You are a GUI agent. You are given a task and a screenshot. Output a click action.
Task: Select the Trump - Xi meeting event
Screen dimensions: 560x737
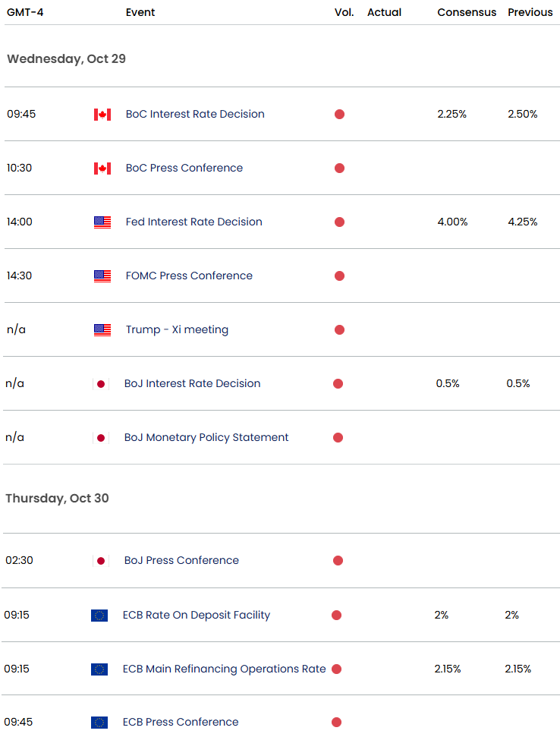coord(177,330)
